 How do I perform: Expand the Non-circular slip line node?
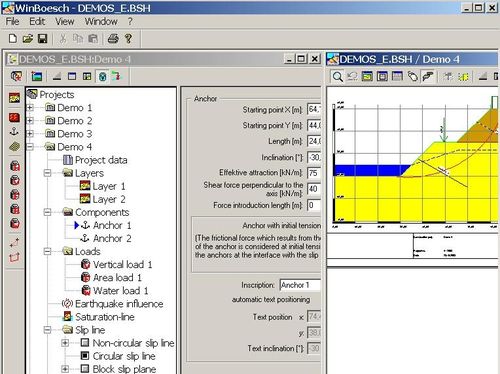65,343
